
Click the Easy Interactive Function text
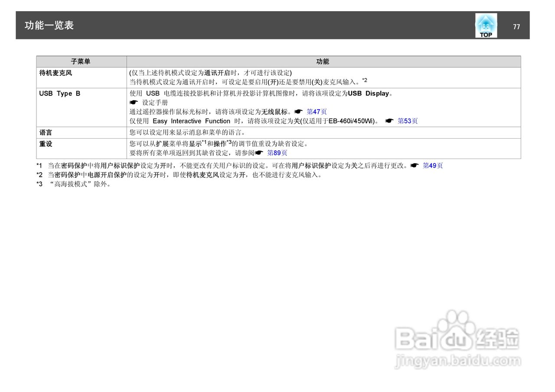[x=191, y=121]
